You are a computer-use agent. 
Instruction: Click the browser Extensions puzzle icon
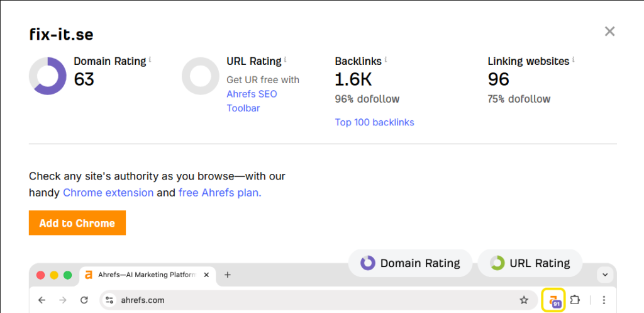pyautogui.click(x=574, y=300)
